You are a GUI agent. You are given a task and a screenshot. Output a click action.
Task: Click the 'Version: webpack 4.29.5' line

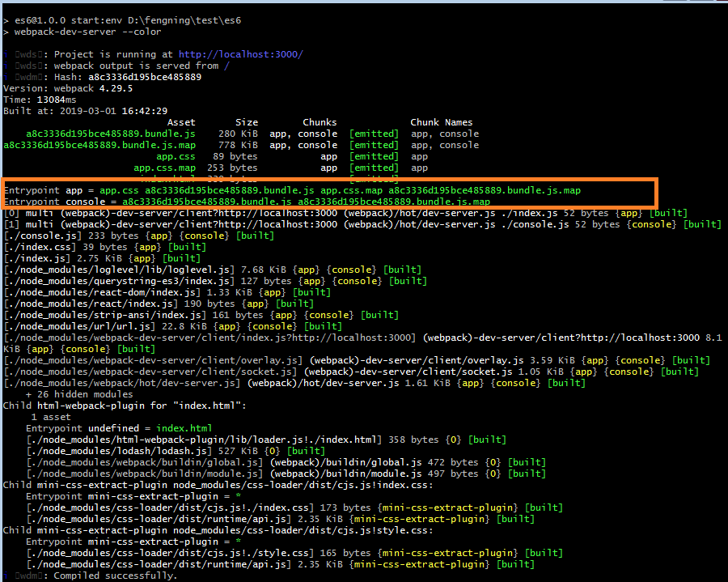(68, 88)
